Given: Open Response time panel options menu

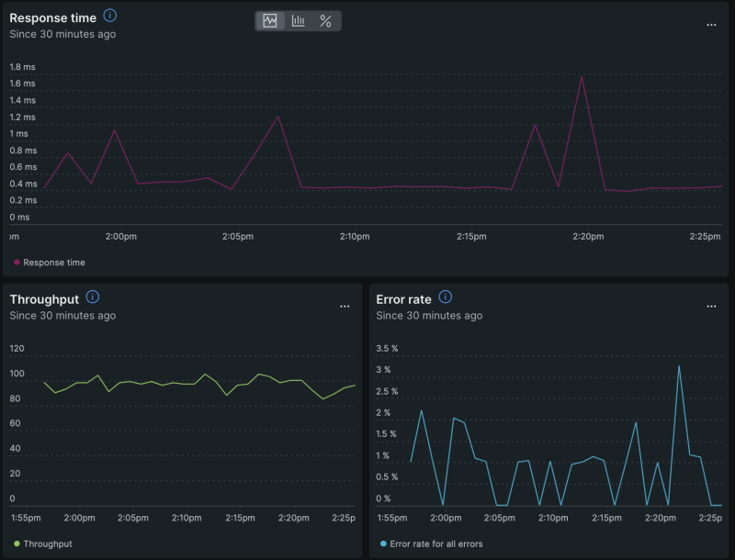Looking at the screenshot, I should 711,25.
